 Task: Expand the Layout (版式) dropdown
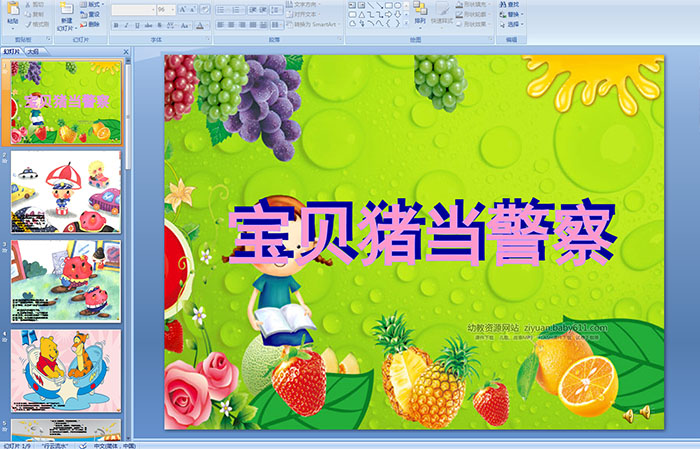92,4
